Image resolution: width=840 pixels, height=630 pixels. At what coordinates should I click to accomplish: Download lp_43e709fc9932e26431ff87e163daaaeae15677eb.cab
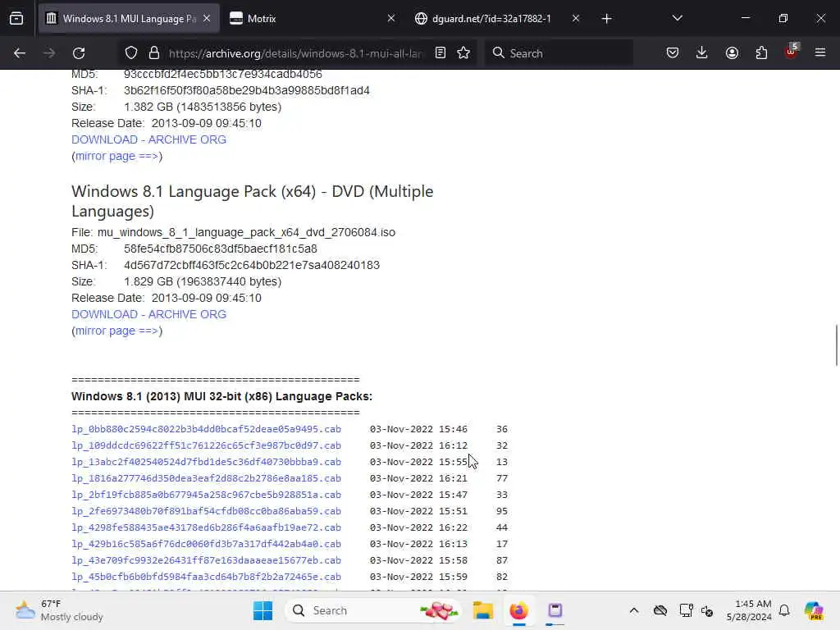(206, 560)
